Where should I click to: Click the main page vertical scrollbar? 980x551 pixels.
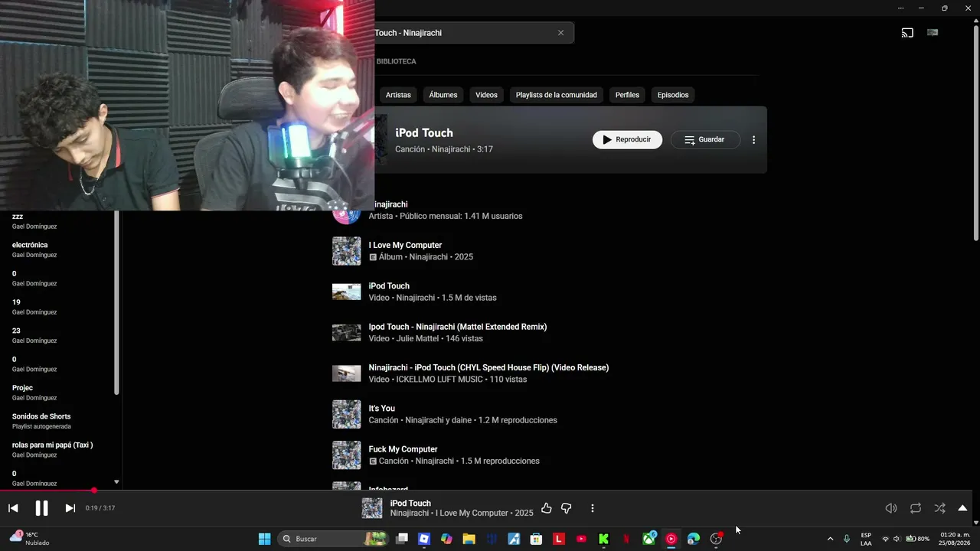coord(975,134)
